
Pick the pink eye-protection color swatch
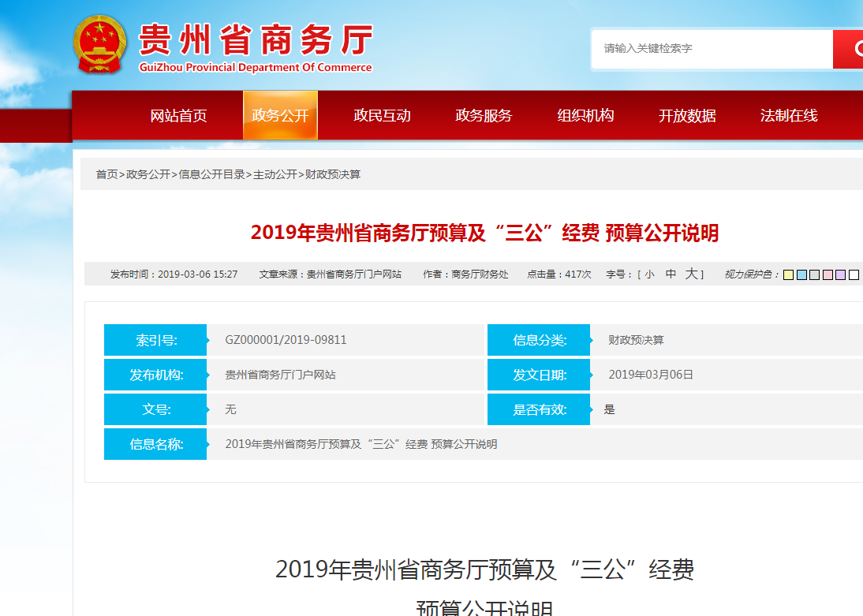coord(828,275)
